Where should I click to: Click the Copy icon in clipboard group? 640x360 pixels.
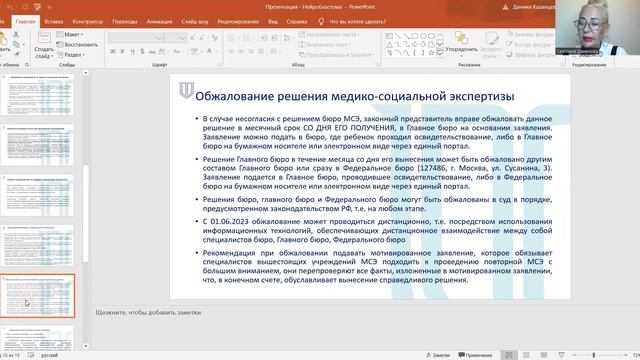tap(16, 44)
